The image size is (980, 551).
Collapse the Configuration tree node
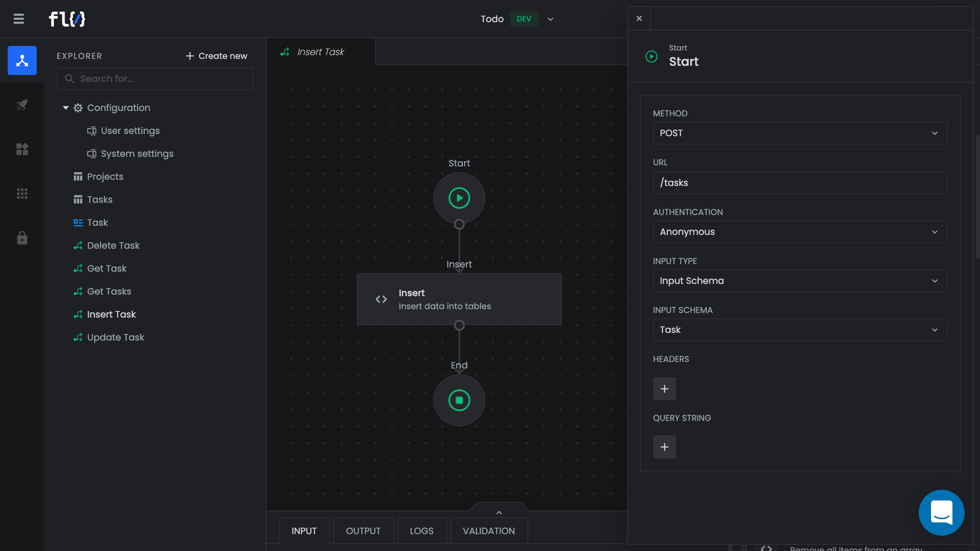66,108
